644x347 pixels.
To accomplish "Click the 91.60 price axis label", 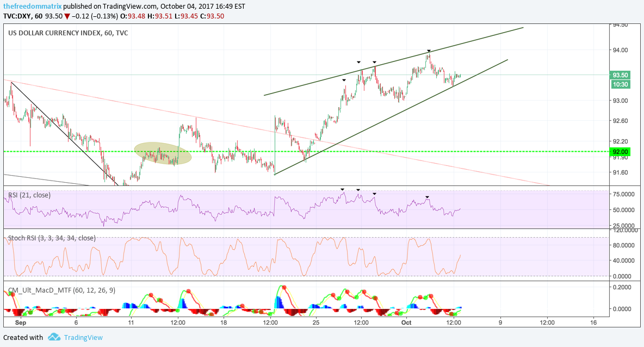I will [x=620, y=172].
